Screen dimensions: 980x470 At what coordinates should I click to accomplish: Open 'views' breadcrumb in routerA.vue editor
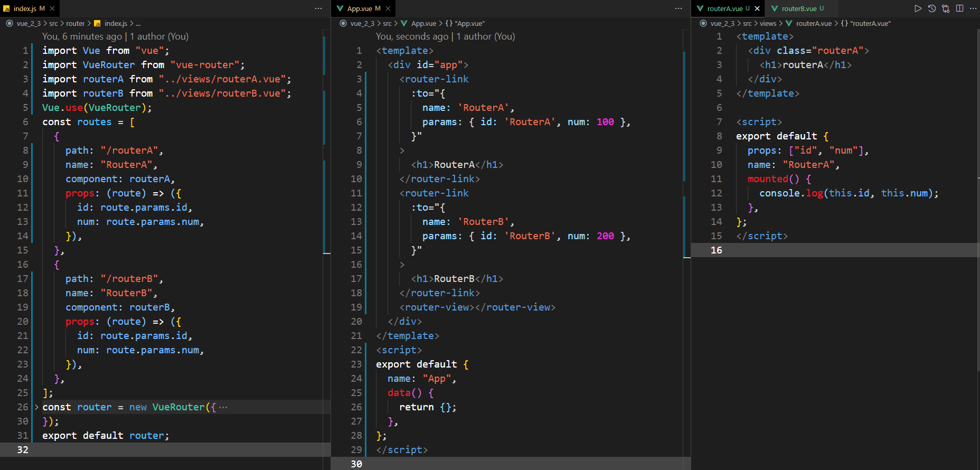click(768, 23)
